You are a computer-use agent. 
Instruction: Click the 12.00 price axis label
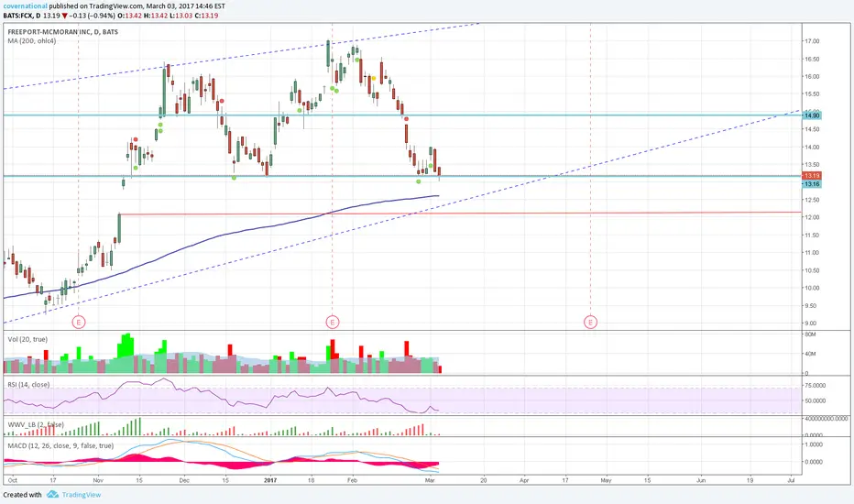(x=812, y=217)
